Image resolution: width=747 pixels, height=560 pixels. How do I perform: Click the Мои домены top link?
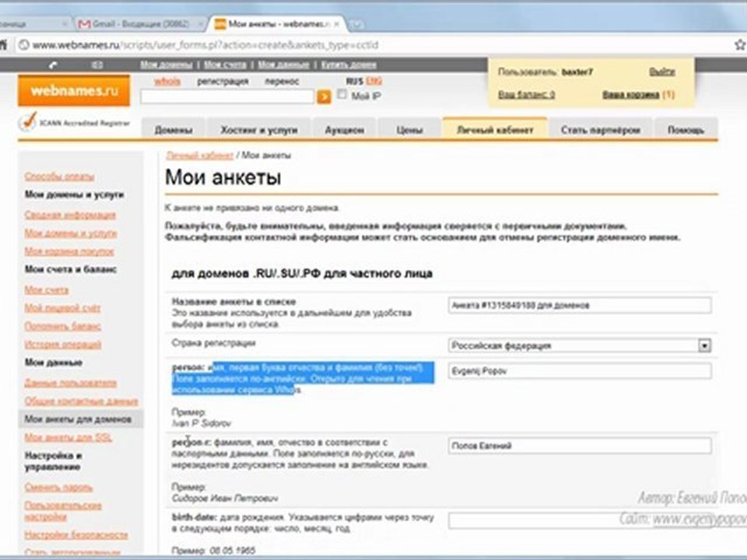coord(167,65)
